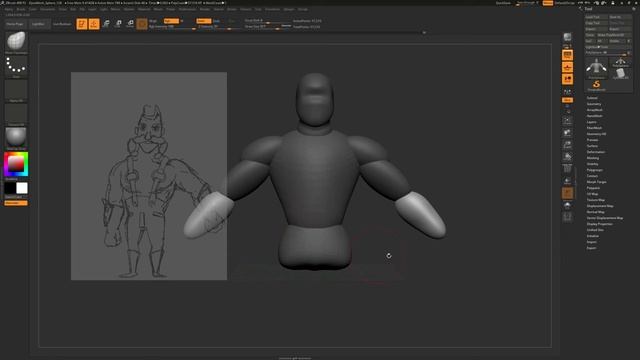Toggle Transparency mode on right shelf
The height and width of the screenshot is (360, 640).
click(567, 180)
